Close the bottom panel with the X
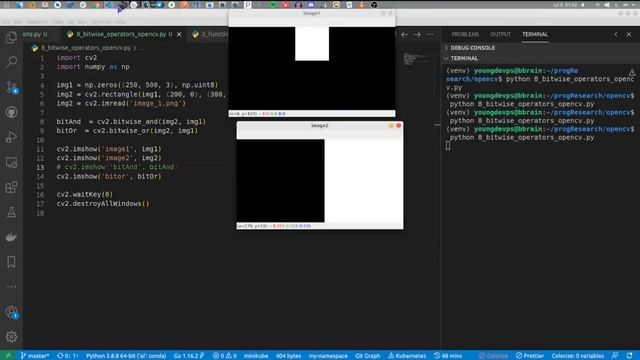Image resolution: width=640 pixels, height=360 pixels. click(629, 35)
